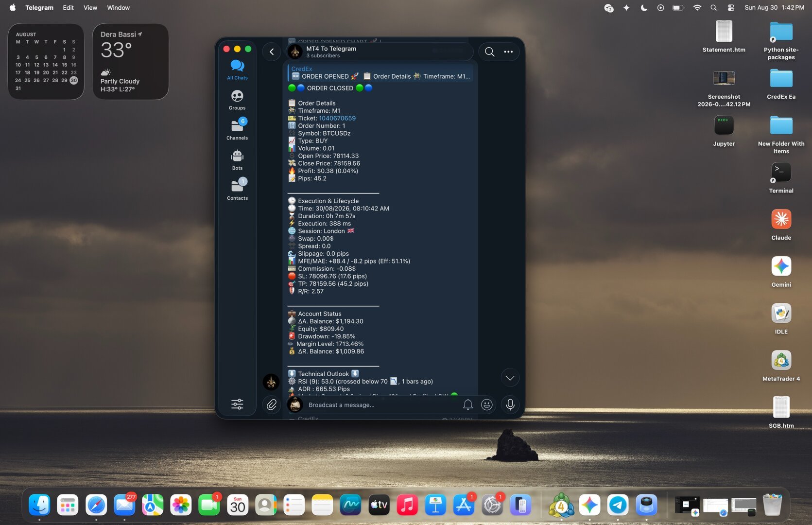Open the settings sliders icon in sidebar
This screenshot has height=525, width=812.
click(x=237, y=404)
